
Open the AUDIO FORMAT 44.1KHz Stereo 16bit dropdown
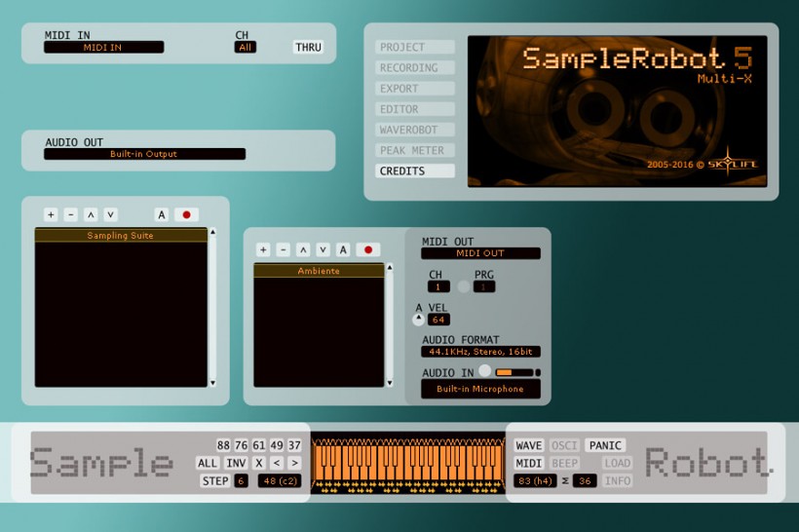pos(480,352)
